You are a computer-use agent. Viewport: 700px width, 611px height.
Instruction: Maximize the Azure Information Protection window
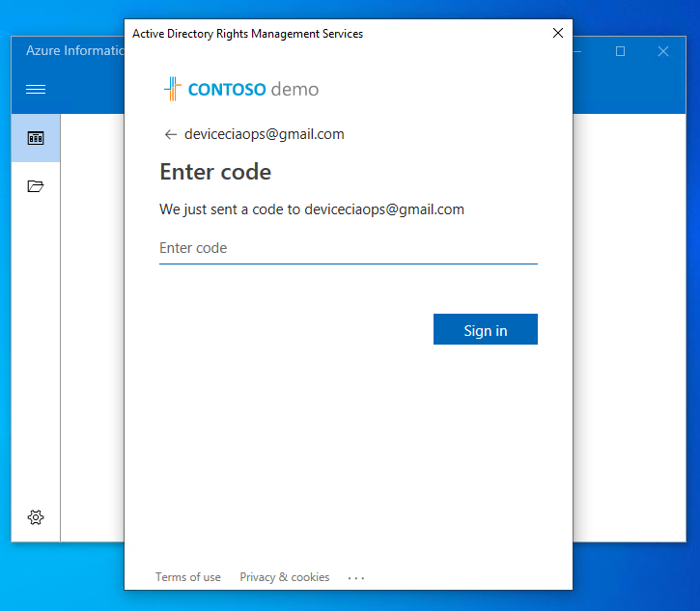point(621,52)
